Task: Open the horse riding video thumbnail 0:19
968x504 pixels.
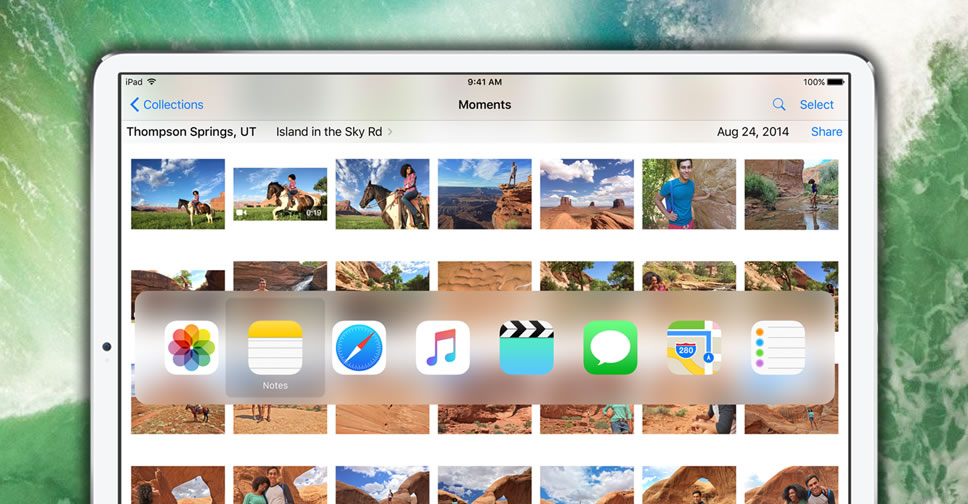Action: coord(280,194)
